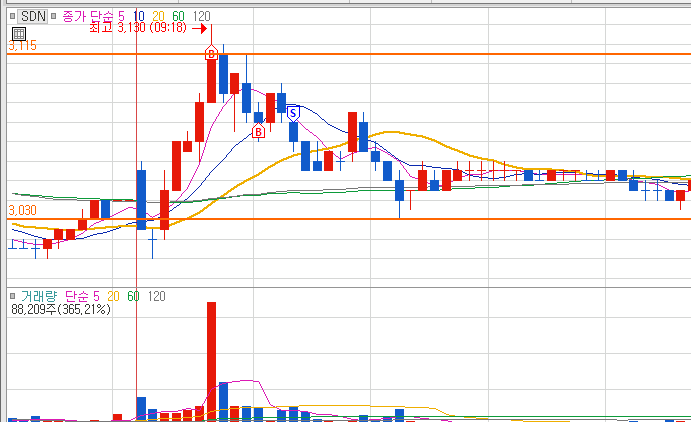Open the data table grid icon
Image resolution: width=691 pixels, height=422 pixels.
coord(19,33)
